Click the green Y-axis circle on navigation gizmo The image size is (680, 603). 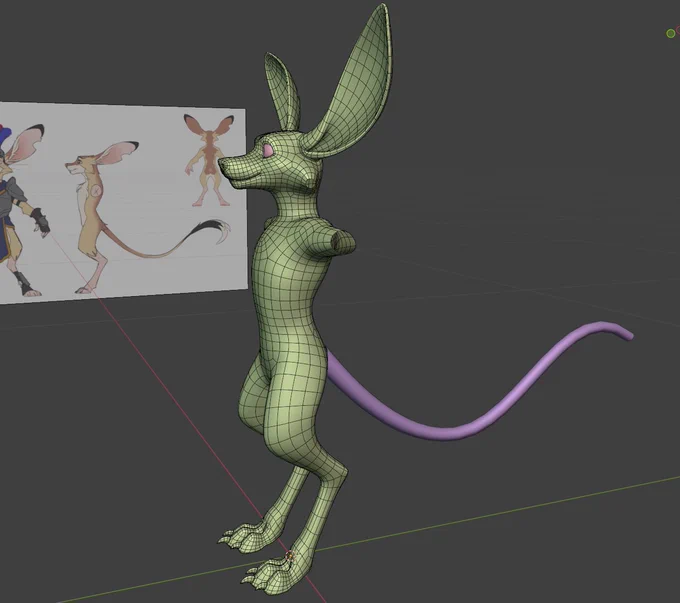pos(670,33)
